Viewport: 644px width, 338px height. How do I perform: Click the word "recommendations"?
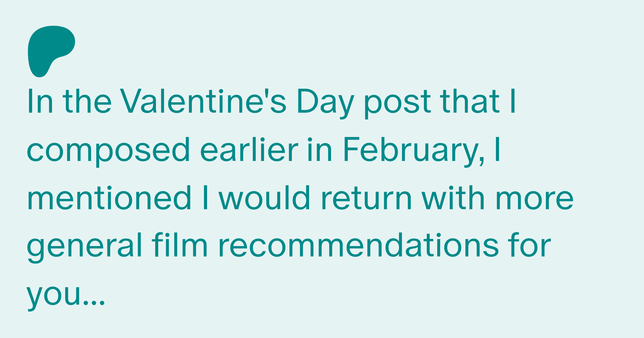tap(358, 246)
